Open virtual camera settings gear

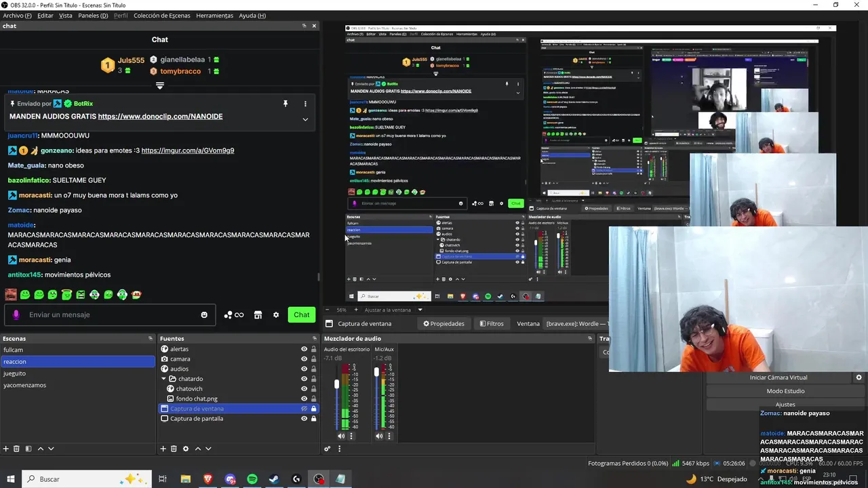tap(859, 378)
